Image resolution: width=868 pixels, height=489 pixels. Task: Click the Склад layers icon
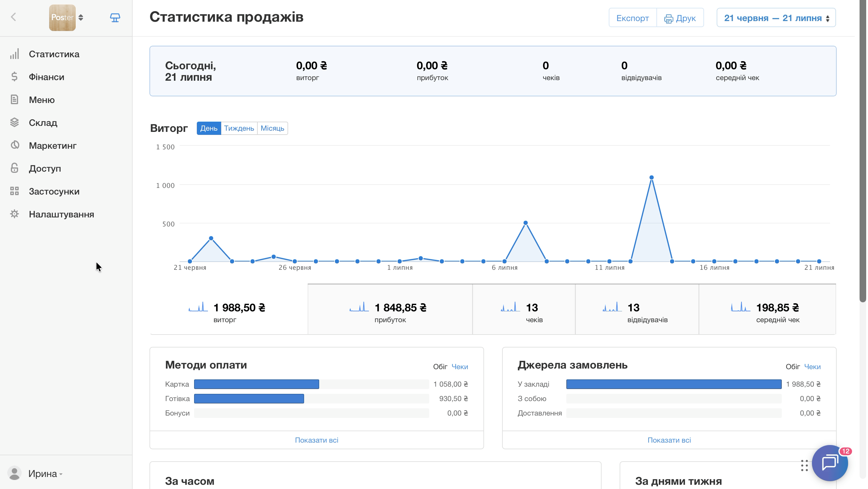tap(14, 123)
